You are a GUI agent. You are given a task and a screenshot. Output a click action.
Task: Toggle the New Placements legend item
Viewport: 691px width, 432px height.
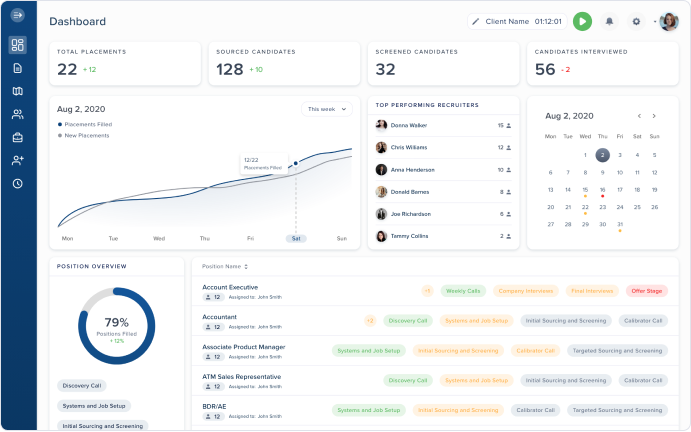pos(84,135)
